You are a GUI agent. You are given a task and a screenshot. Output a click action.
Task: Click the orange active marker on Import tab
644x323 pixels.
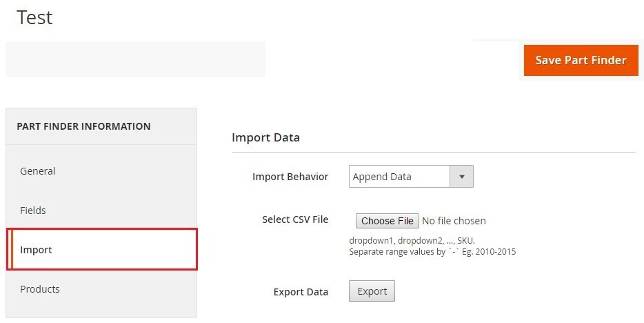pyautogui.click(x=11, y=250)
